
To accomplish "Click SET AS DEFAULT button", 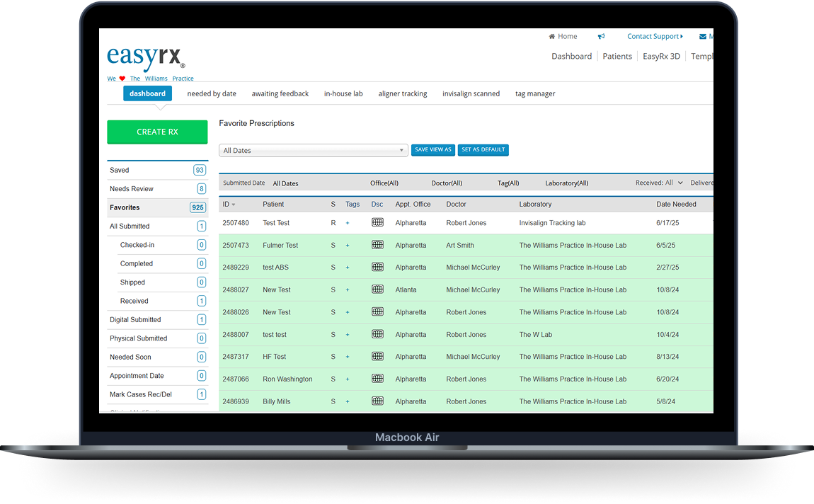I will click(483, 149).
